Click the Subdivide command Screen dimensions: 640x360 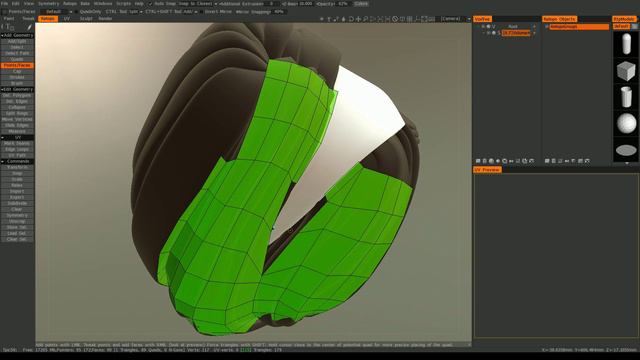pyautogui.click(x=17, y=203)
